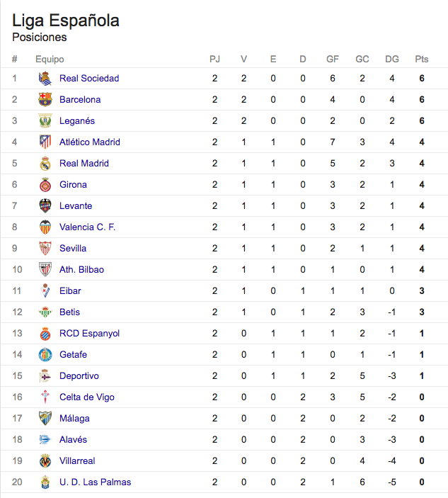Click the Pts column header

tap(422, 59)
